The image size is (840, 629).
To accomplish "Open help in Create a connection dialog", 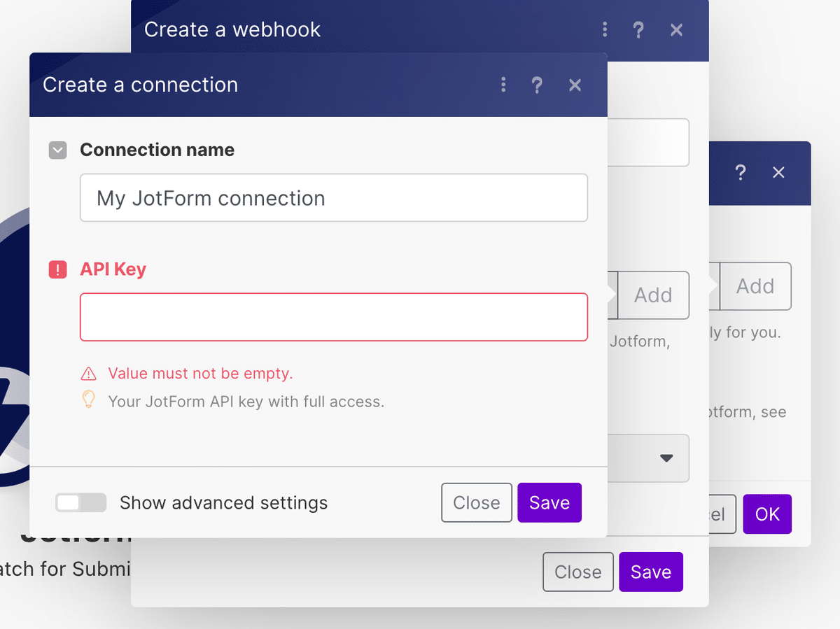I will [x=537, y=85].
